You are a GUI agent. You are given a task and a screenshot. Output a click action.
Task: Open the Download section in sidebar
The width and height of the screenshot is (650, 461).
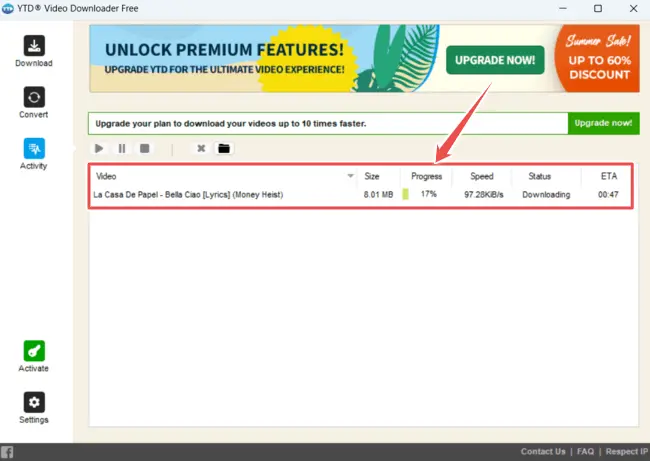coord(34,51)
